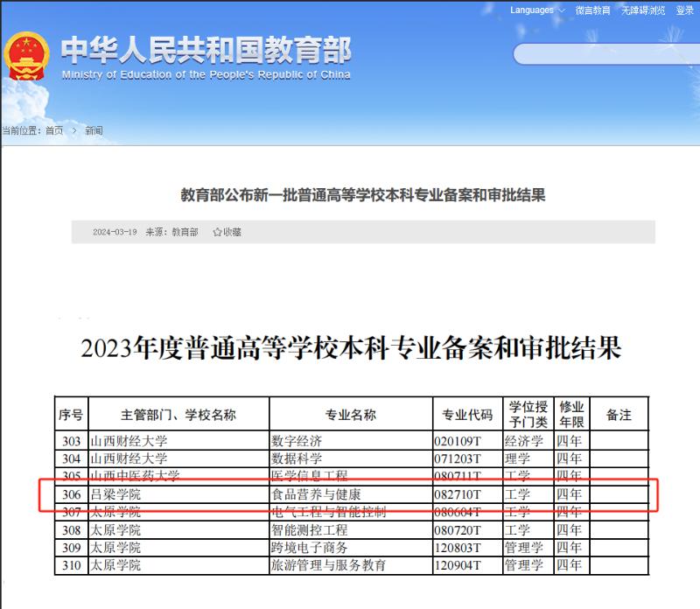Click the national emblem logo
Viewport: 700px width, 609px height.
27,58
